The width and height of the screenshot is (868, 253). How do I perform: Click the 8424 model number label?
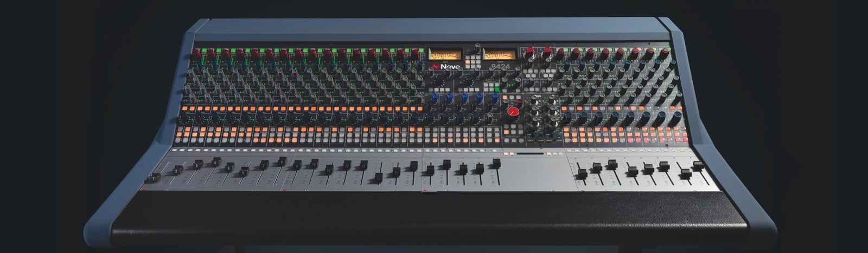tap(501, 68)
